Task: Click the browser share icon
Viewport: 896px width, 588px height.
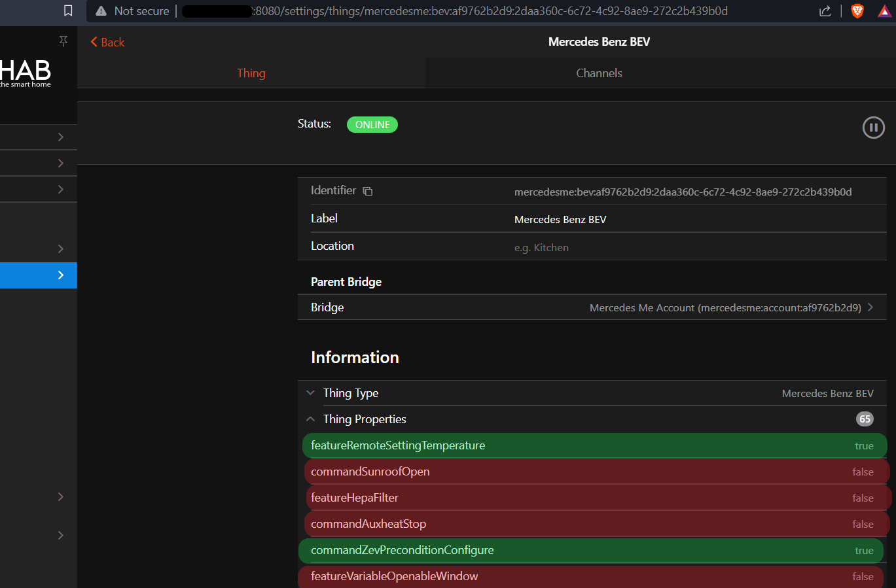Action: [825, 10]
